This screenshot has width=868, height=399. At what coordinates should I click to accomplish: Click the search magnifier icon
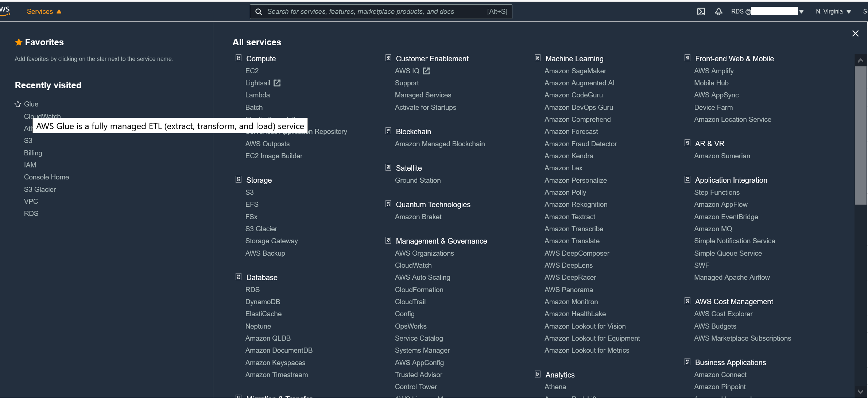click(x=258, y=12)
